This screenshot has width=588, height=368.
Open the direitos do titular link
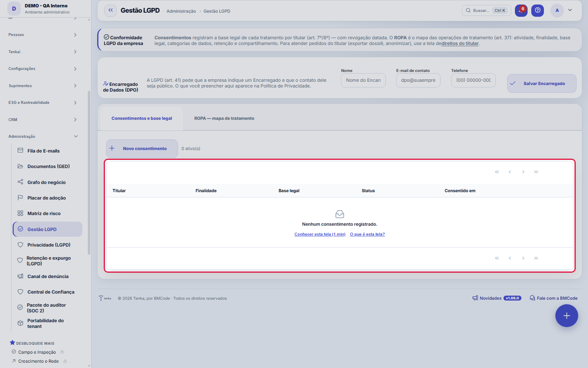coord(460,43)
